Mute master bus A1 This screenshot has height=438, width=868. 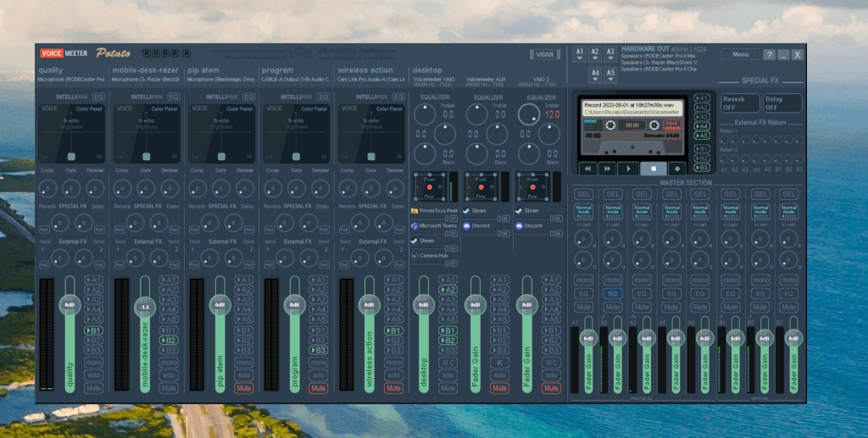point(583,307)
